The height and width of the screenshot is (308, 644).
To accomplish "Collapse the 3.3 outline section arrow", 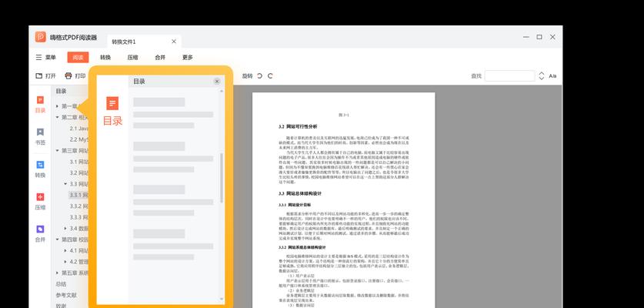I will [x=65, y=184].
